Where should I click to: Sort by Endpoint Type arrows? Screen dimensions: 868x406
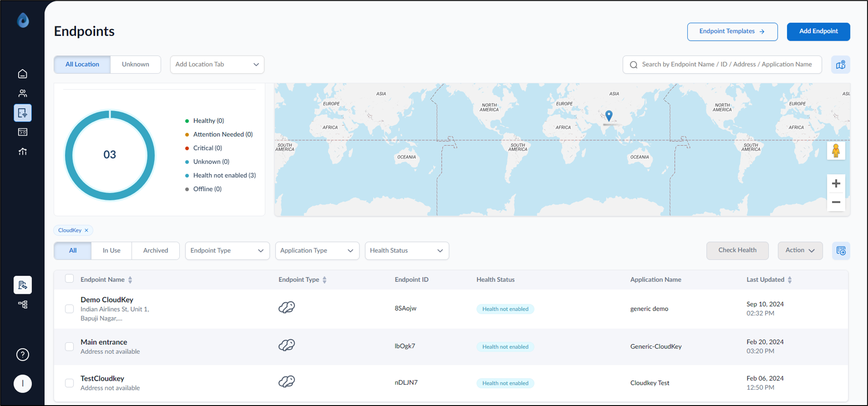pos(324,280)
